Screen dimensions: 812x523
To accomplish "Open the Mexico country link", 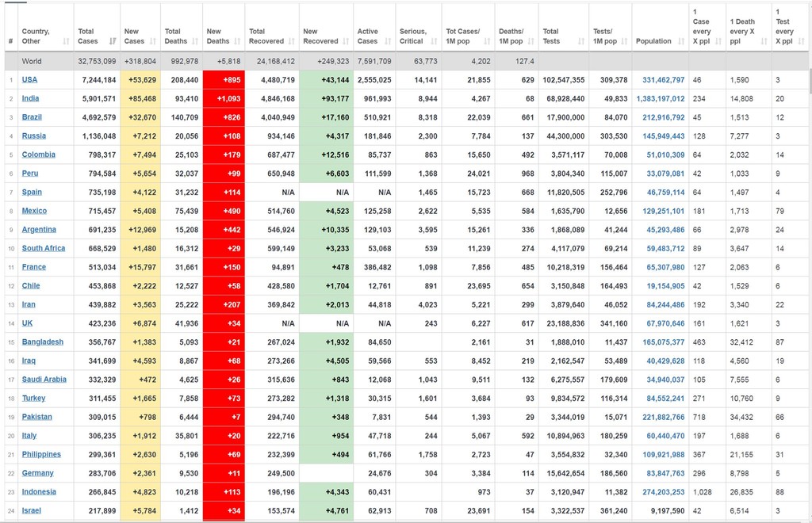I will pos(34,211).
